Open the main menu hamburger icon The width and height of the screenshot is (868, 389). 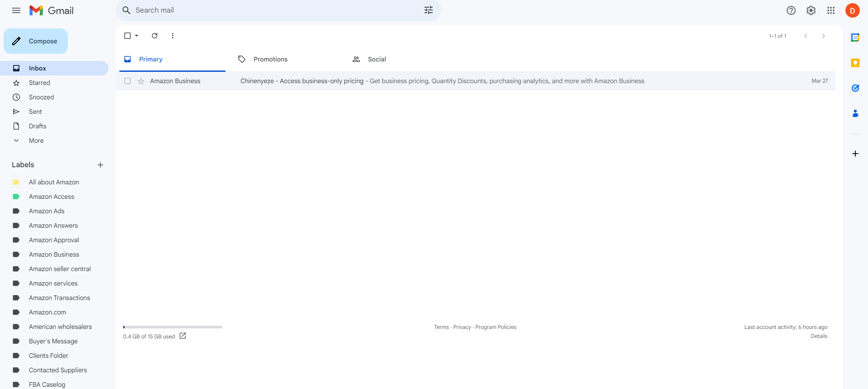tap(16, 10)
